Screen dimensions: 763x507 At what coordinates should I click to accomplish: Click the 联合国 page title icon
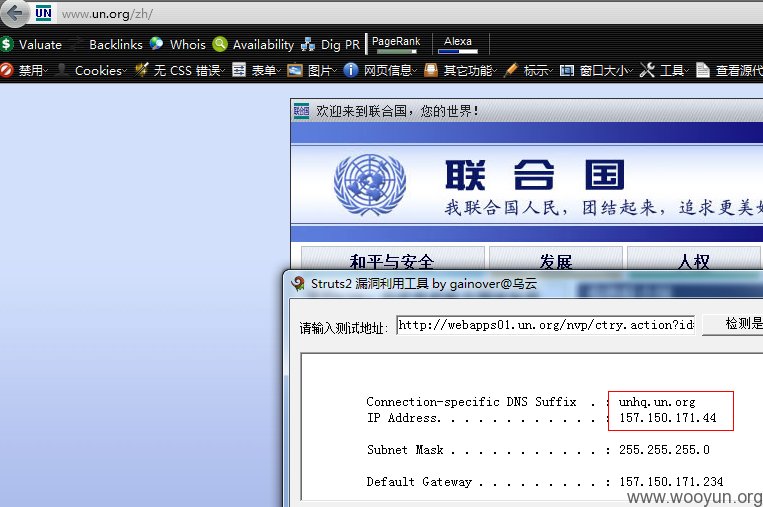(301, 111)
